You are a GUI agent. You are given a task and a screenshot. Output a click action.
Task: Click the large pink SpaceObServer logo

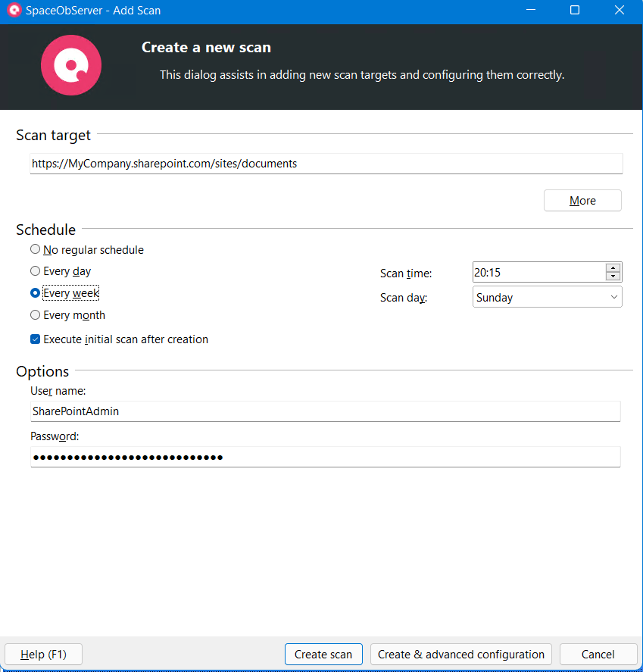pyautogui.click(x=71, y=65)
